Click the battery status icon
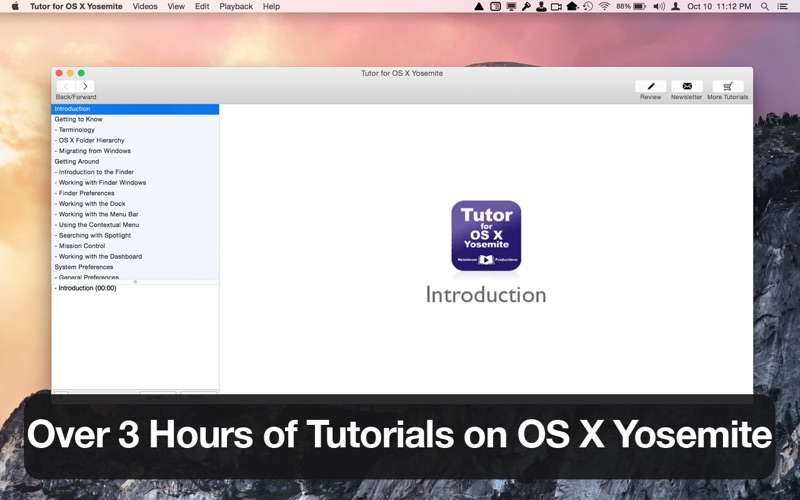The height and width of the screenshot is (500, 800). click(639, 6)
